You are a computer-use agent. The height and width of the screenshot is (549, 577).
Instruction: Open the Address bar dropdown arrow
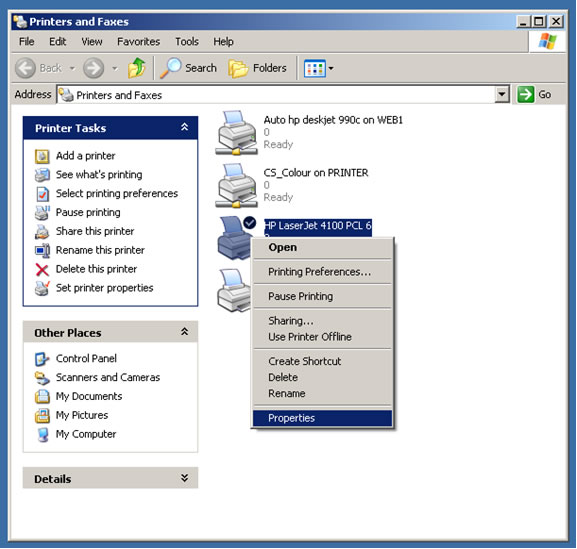[501, 95]
